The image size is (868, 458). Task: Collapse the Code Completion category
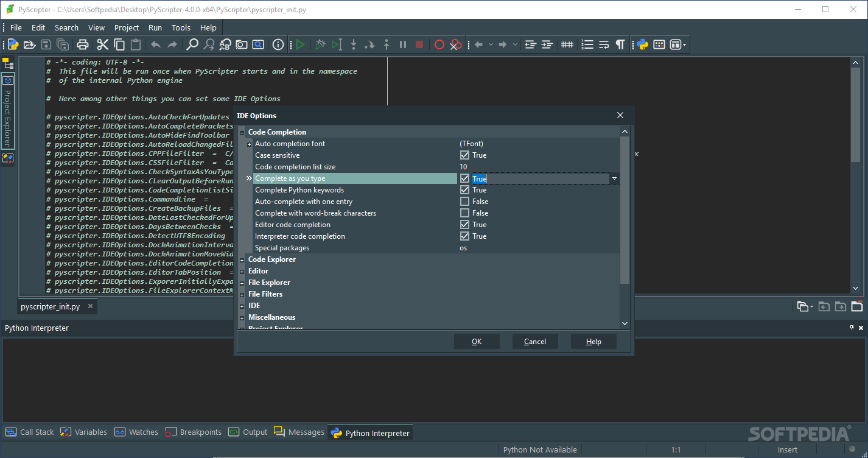tap(242, 133)
